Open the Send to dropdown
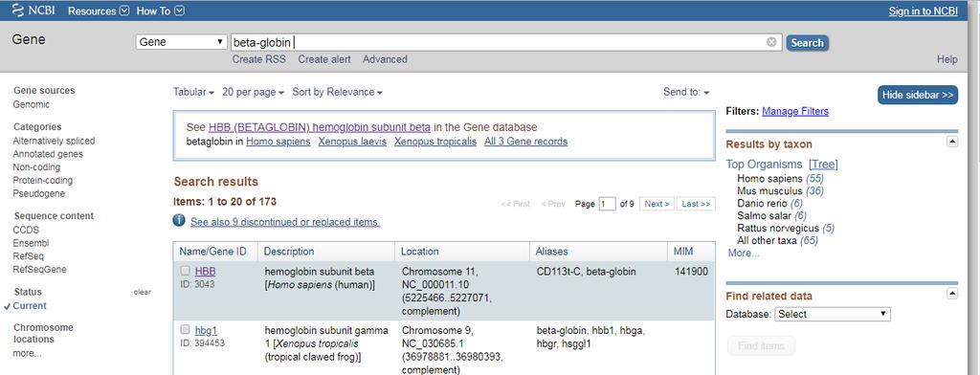Image resolution: width=980 pixels, height=375 pixels. (x=686, y=92)
